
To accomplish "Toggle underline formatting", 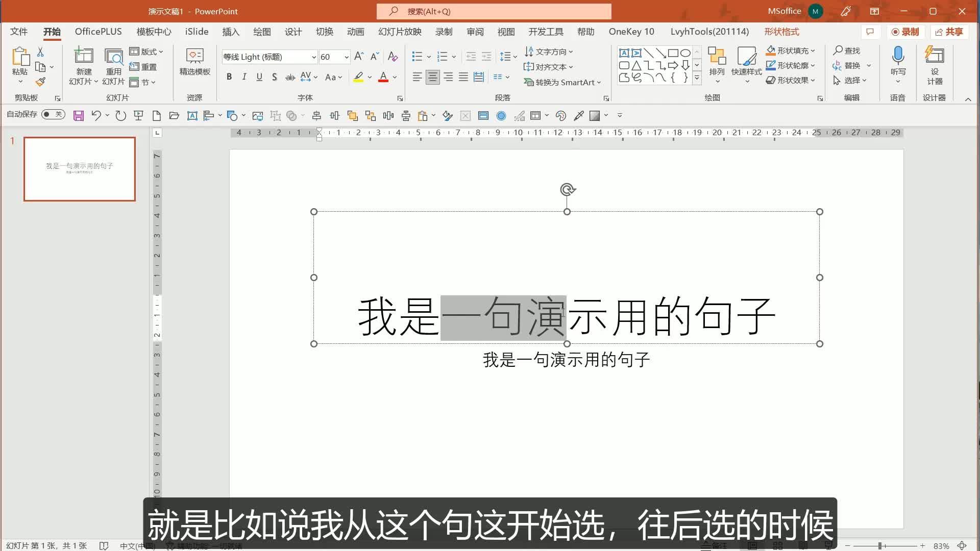I will coord(259,77).
